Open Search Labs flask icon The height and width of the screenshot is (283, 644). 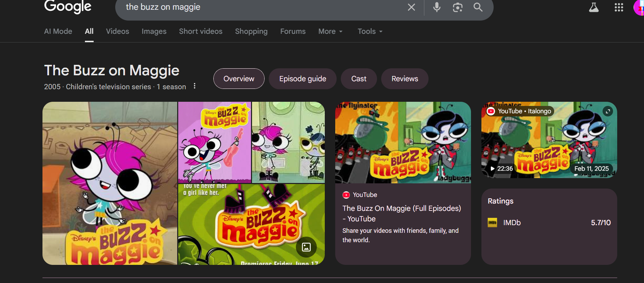[x=594, y=7]
